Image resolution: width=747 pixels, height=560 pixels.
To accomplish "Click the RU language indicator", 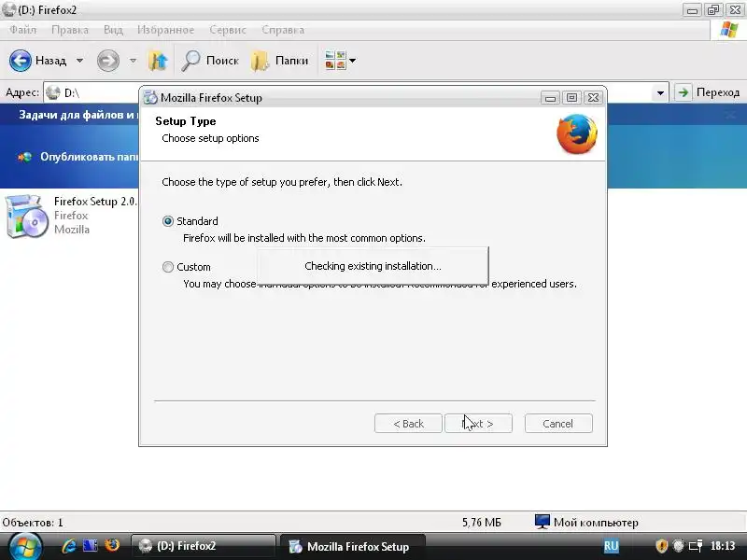I will pyautogui.click(x=611, y=546).
